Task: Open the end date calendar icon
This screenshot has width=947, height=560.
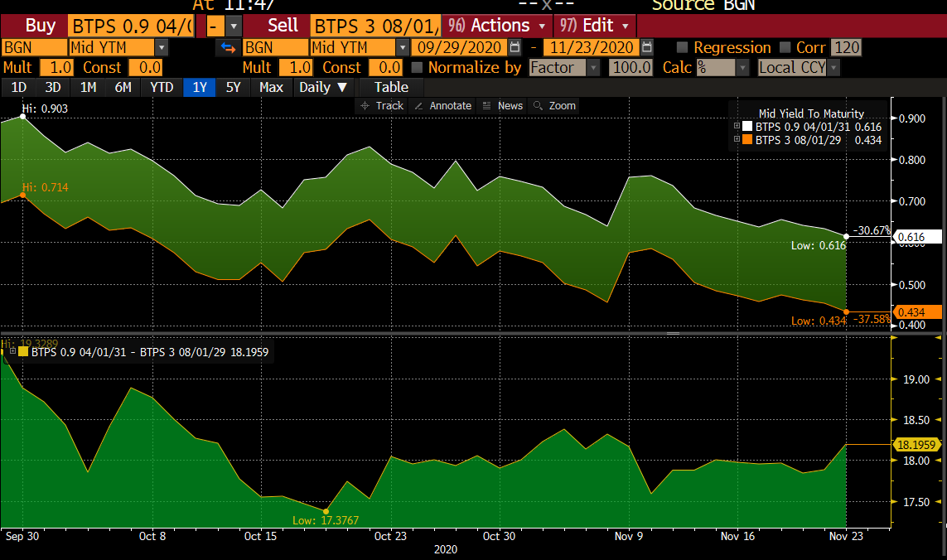Action: (647, 47)
